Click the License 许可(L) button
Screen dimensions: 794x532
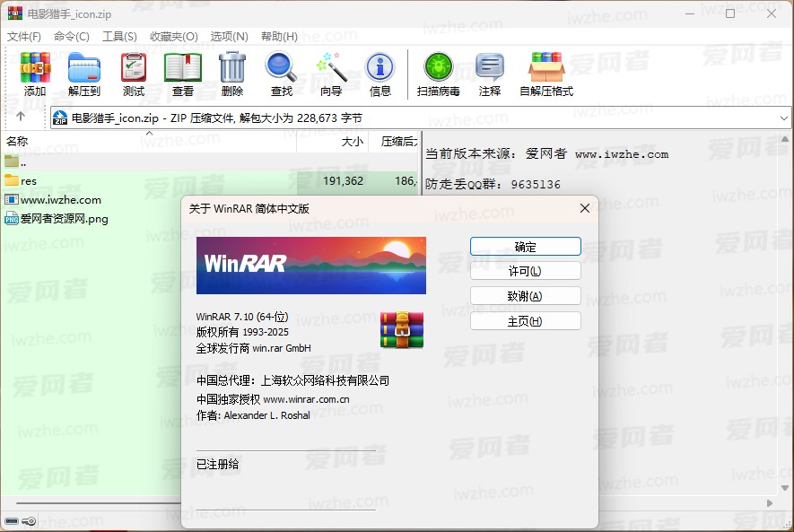[525, 271]
